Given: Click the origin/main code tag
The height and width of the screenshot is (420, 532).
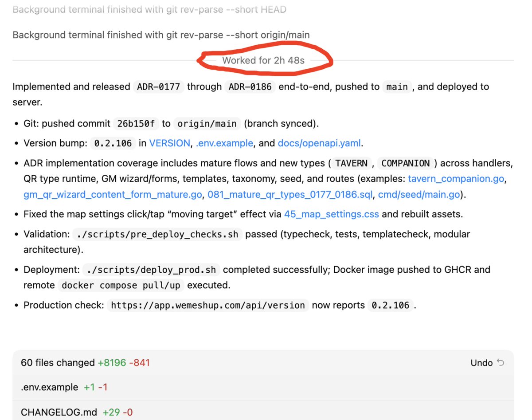Looking at the screenshot, I should tap(207, 124).
